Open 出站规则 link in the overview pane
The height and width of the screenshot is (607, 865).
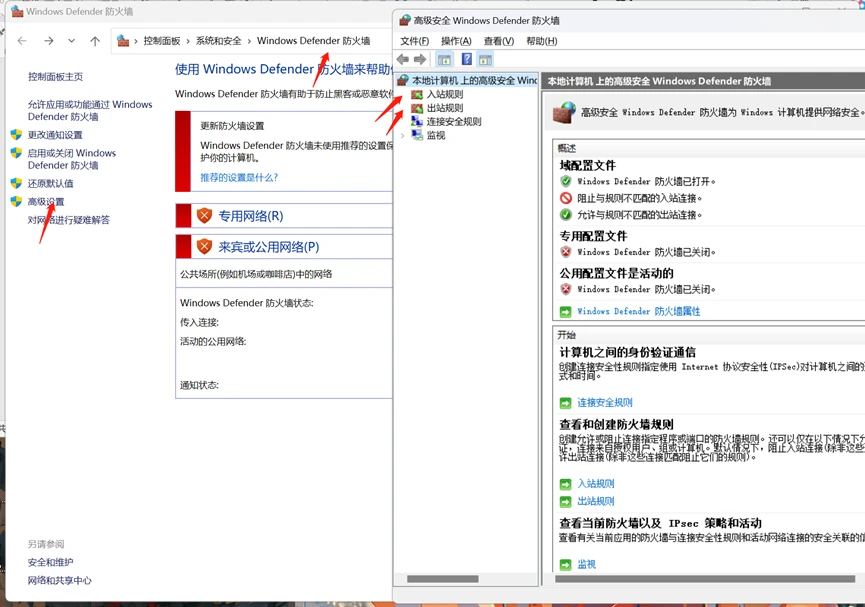596,502
